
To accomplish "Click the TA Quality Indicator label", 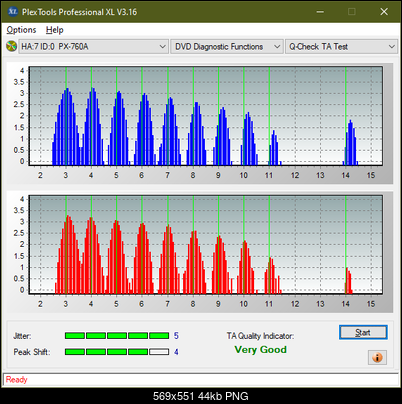I will pos(260,336).
